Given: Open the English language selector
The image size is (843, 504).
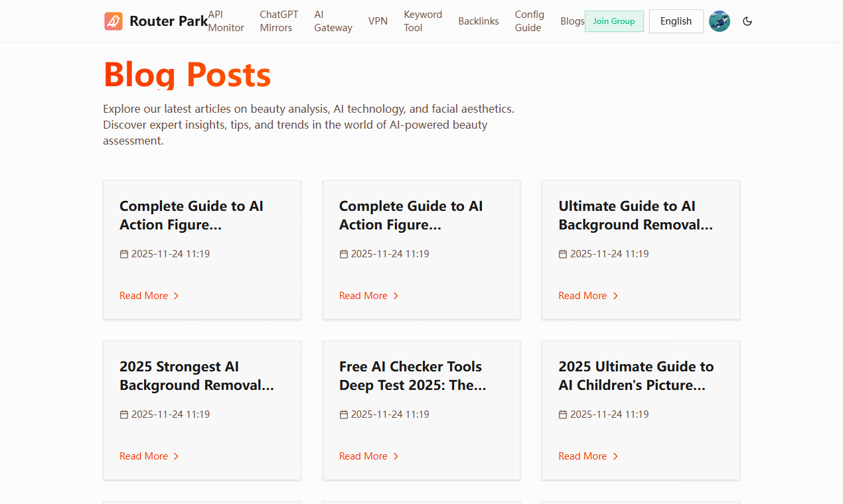Looking at the screenshot, I should (x=676, y=21).
